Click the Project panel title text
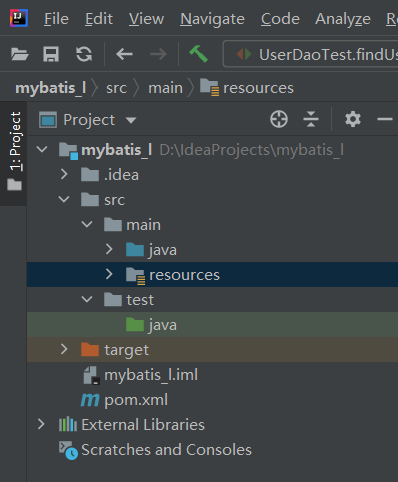 89,120
